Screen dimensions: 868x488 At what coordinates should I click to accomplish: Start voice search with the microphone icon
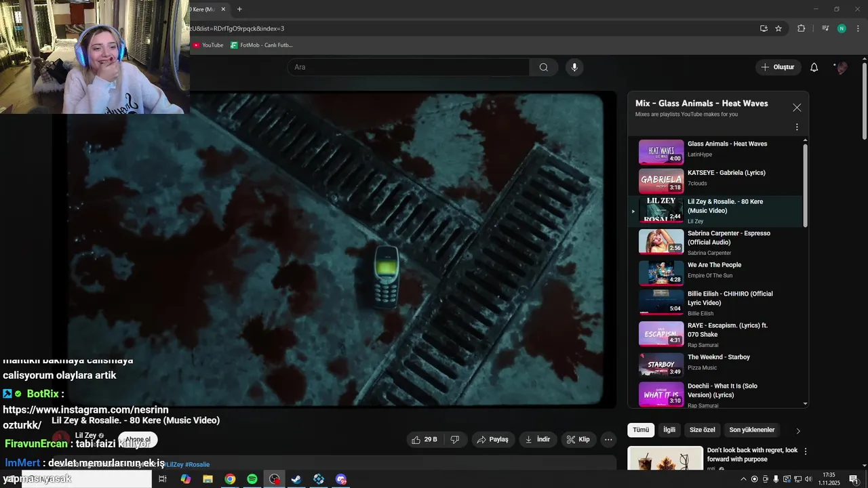pos(574,67)
